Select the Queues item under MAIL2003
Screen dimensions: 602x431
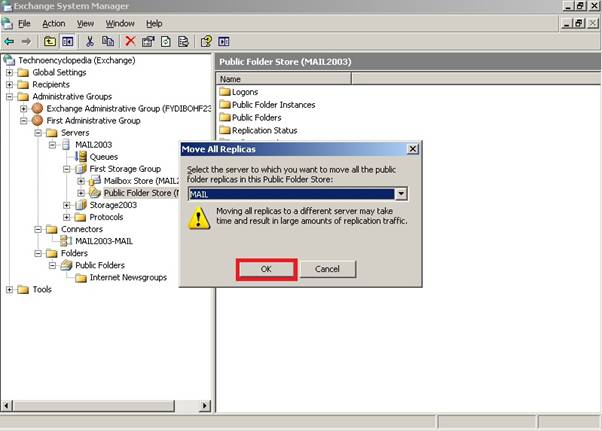click(103, 157)
